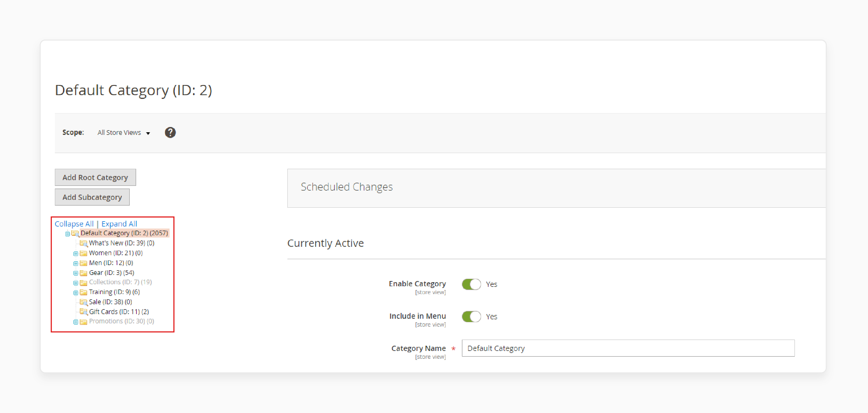
Task: Click the expand icon next to Collections (ID: 7)
Action: tap(75, 282)
